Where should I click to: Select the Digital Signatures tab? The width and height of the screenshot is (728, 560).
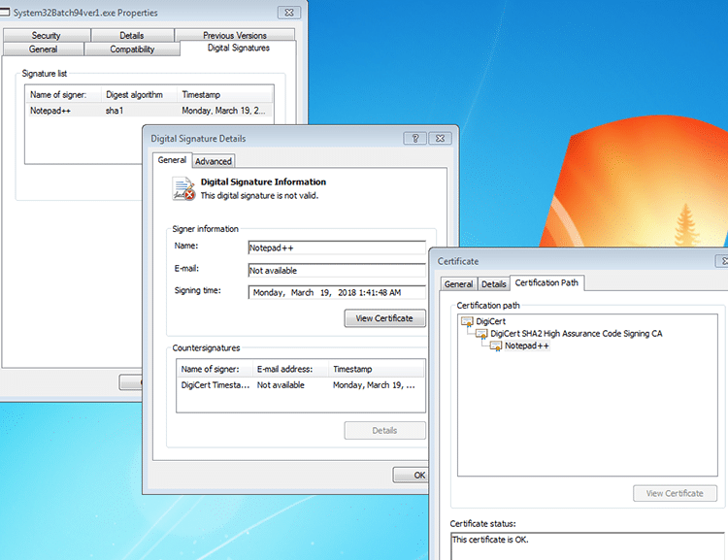tap(239, 48)
